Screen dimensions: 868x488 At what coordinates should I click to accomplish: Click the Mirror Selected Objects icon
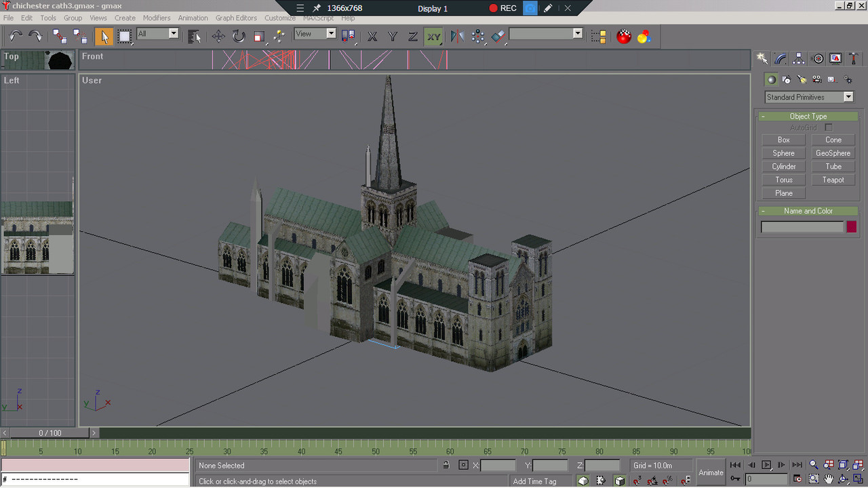coord(458,36)
